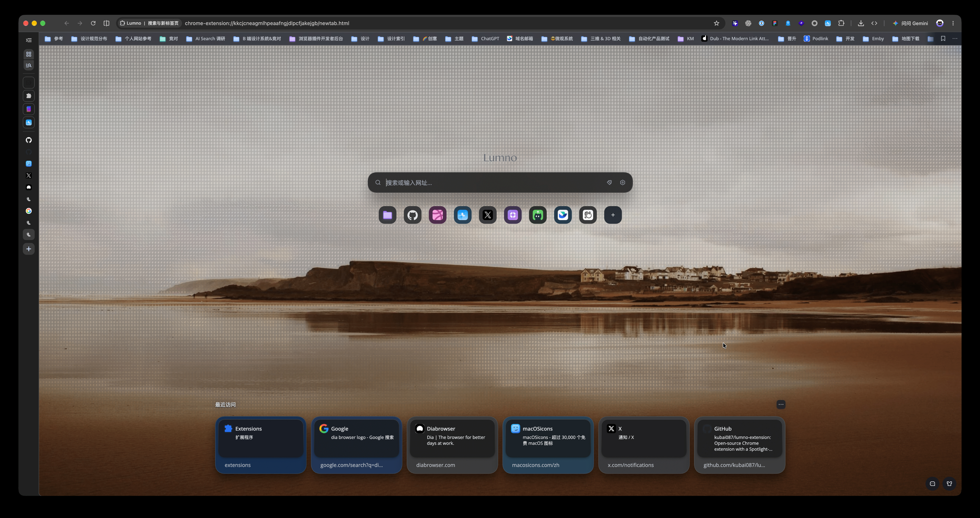This screenshot has width=980, height=518.
Task: Open the GitHub lumno-extension recent card
Action: 740,445
